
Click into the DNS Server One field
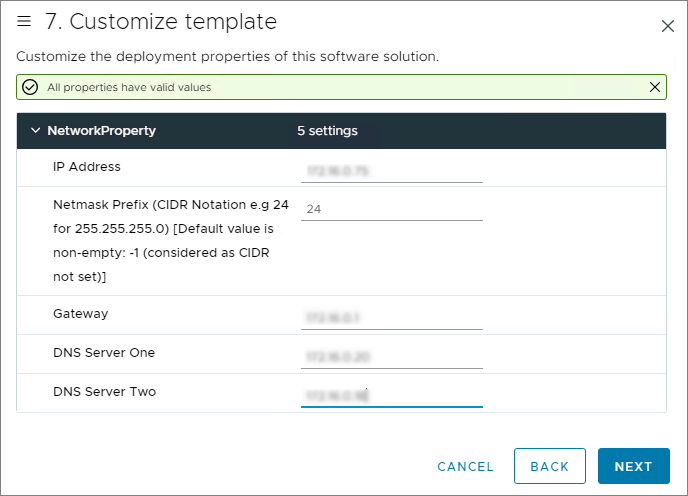point(391,356)
